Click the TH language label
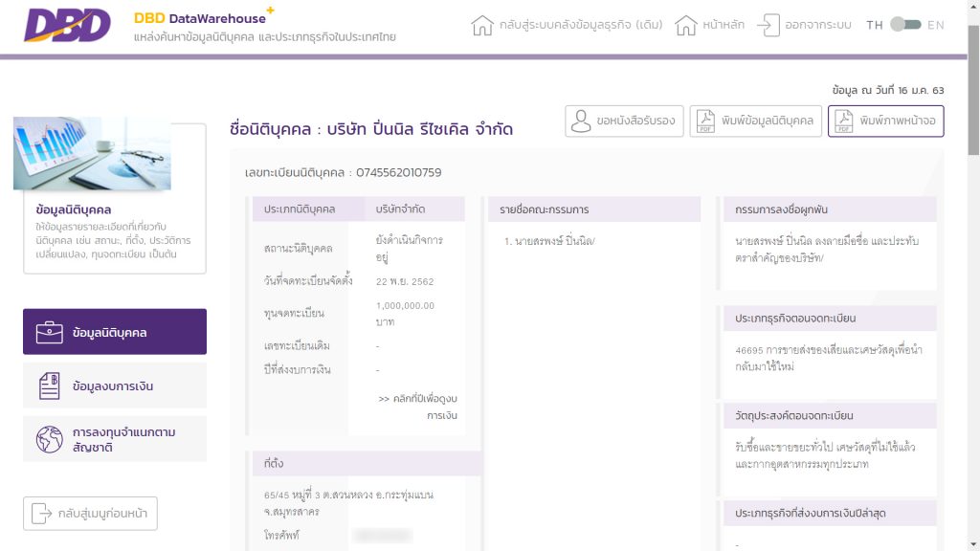Screen dimensions: 980x551 875,25
